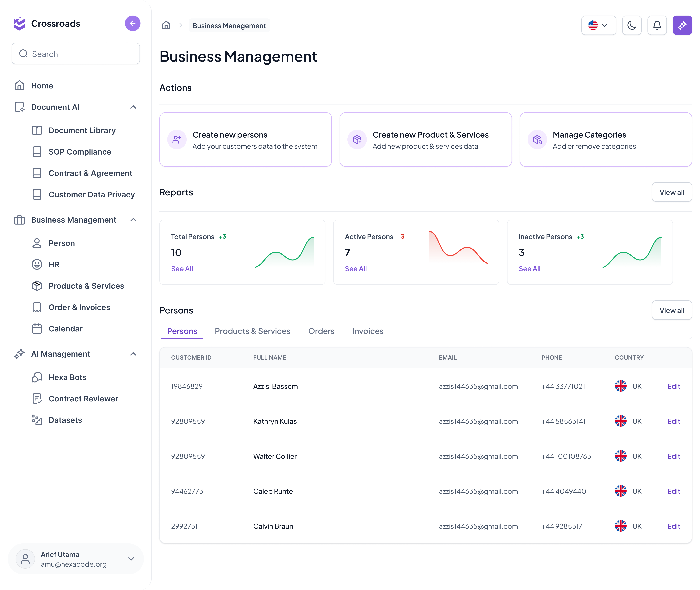Image resolution: width=700 pixels, height=590 pixels.
Task: Click See All under Active Persons
Action: (x=356, y=269)
